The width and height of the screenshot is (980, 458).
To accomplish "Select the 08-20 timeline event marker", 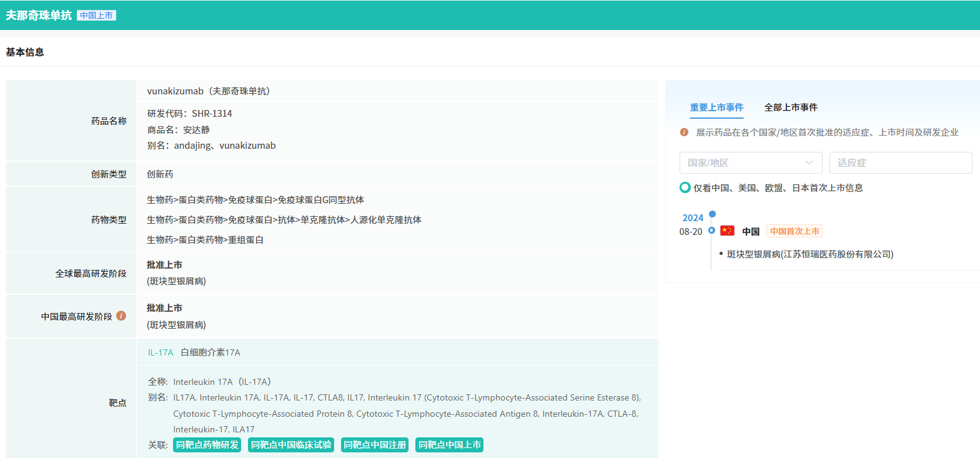I will 711,231.
